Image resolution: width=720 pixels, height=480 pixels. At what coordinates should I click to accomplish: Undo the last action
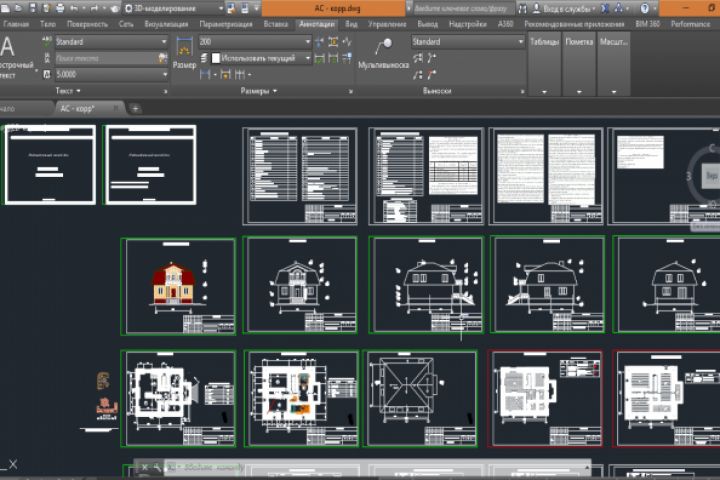pos(74,8)
